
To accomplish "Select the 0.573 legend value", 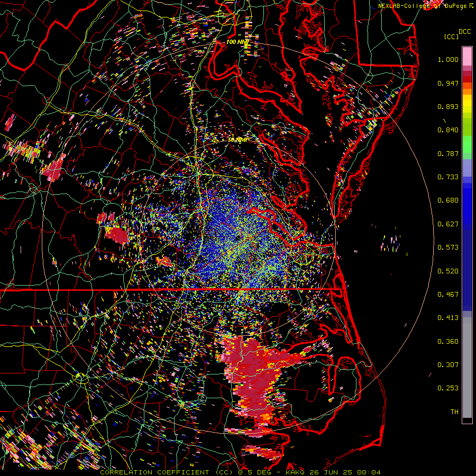I will point(448,248).
